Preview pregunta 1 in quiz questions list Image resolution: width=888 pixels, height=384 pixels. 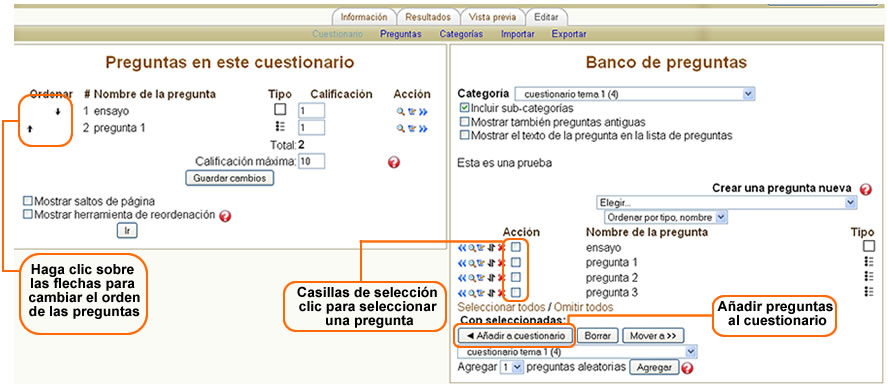[400, 129]
